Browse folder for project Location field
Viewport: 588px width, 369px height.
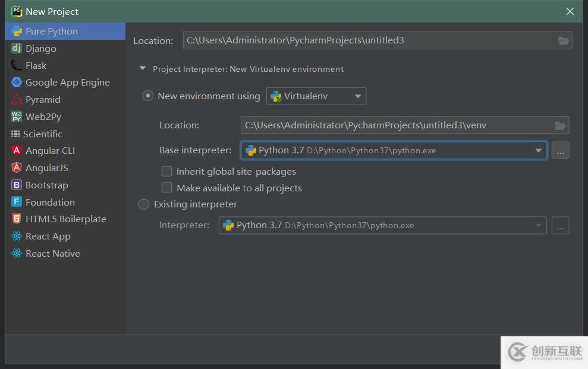(x=564, y=40)
